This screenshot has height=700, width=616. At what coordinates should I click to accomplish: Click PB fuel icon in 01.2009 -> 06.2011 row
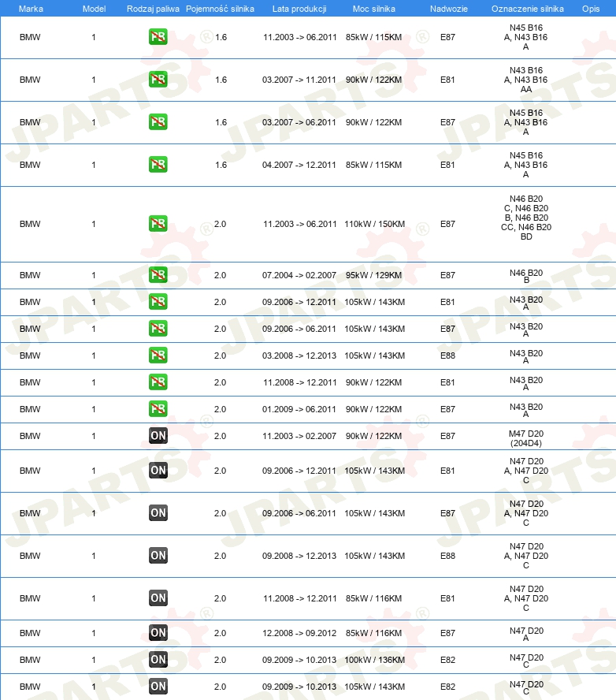[x=158, y=408]
